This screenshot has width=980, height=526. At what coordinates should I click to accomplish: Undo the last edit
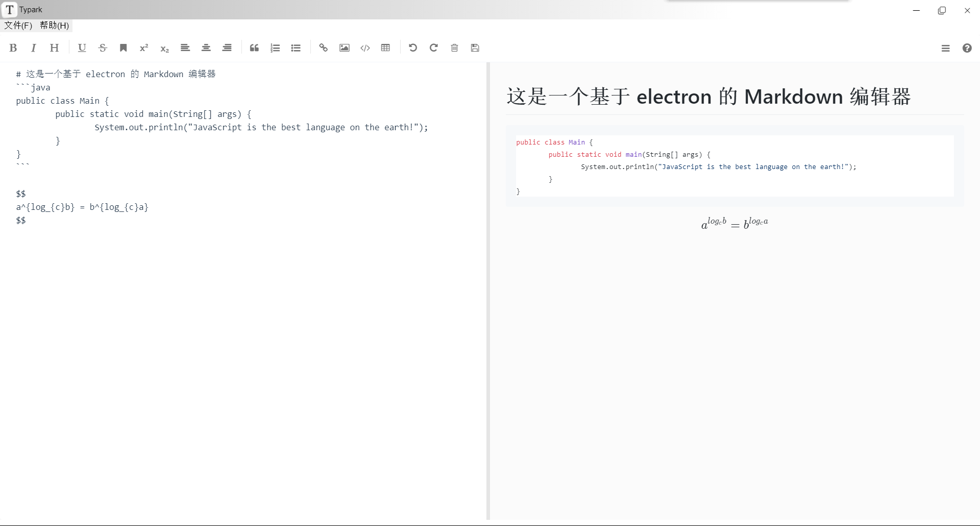click(413, 48)
